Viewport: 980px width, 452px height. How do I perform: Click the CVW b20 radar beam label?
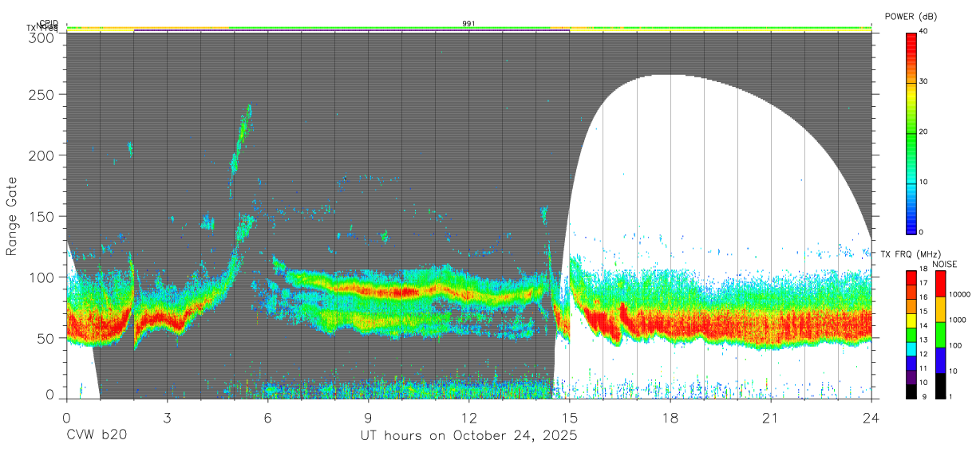tap(96, 436)
